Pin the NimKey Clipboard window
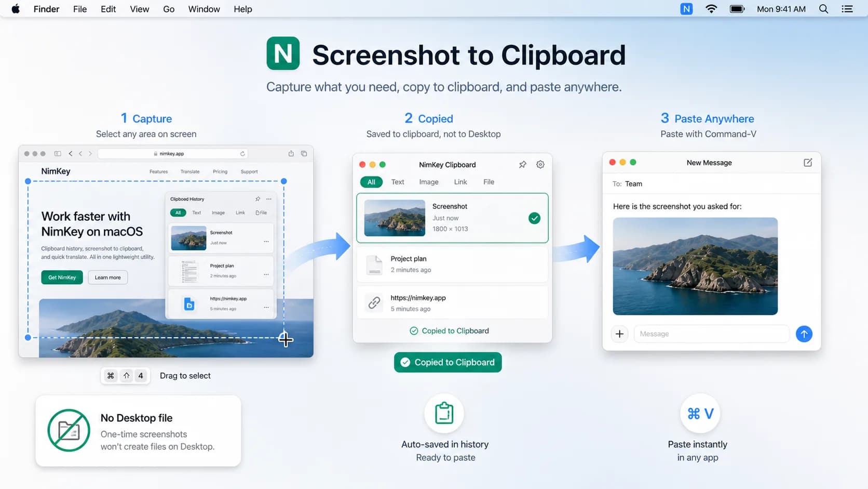Image resolution: width=868 pixels, height=489 pixels. click(523, 165)
